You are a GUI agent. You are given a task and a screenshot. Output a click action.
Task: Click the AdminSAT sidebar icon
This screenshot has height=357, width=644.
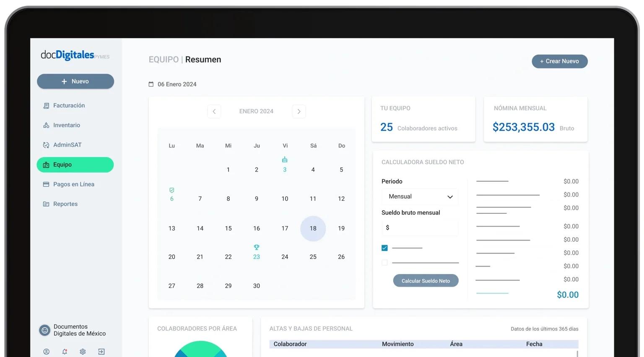[46, 145]
